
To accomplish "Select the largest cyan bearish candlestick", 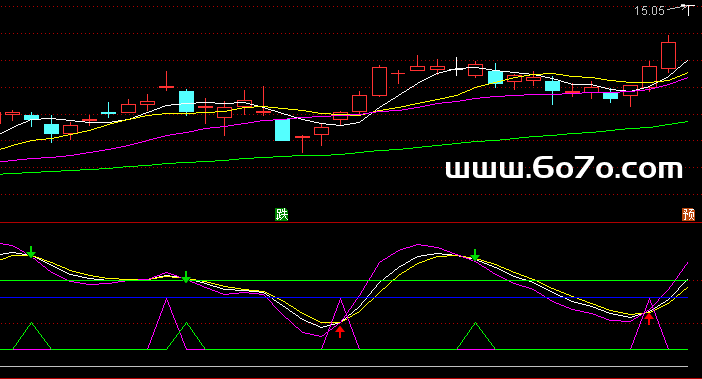I will click(x=282, y=130).
